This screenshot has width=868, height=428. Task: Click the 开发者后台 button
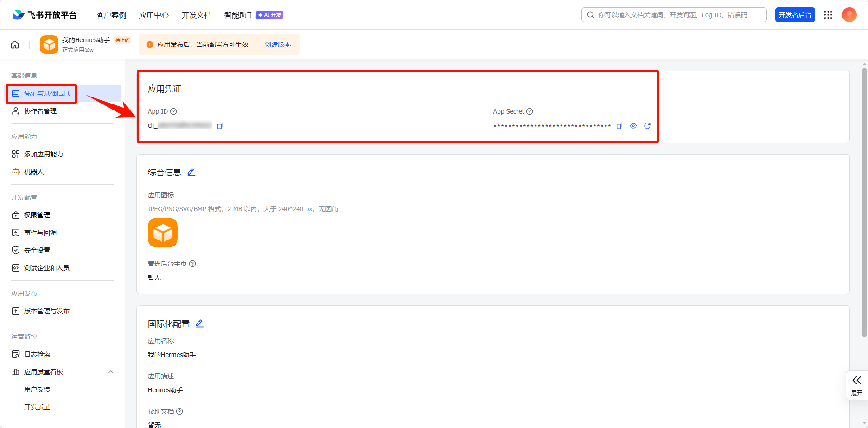click(x=795, y=15)
